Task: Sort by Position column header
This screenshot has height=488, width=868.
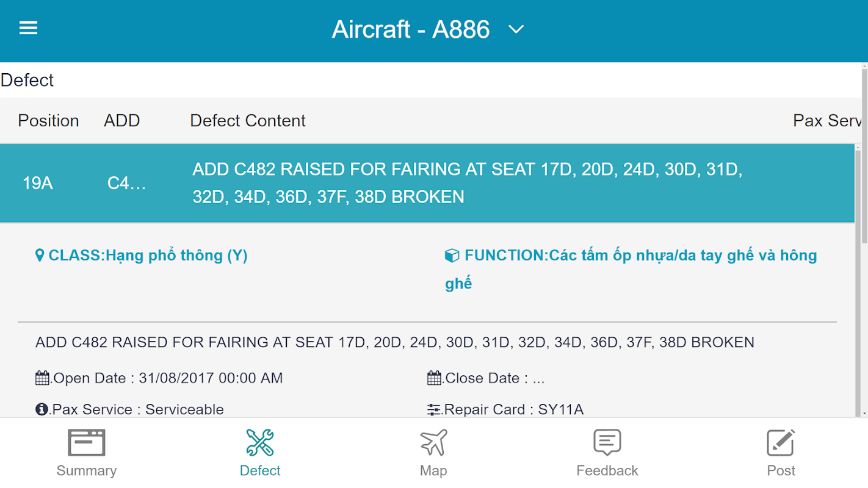Action: (48, 121)
